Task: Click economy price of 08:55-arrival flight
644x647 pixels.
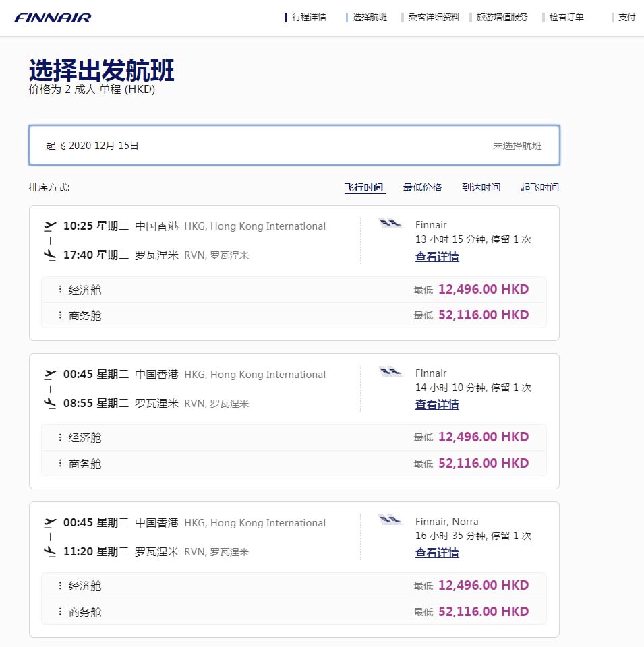Action: (484, 437)
